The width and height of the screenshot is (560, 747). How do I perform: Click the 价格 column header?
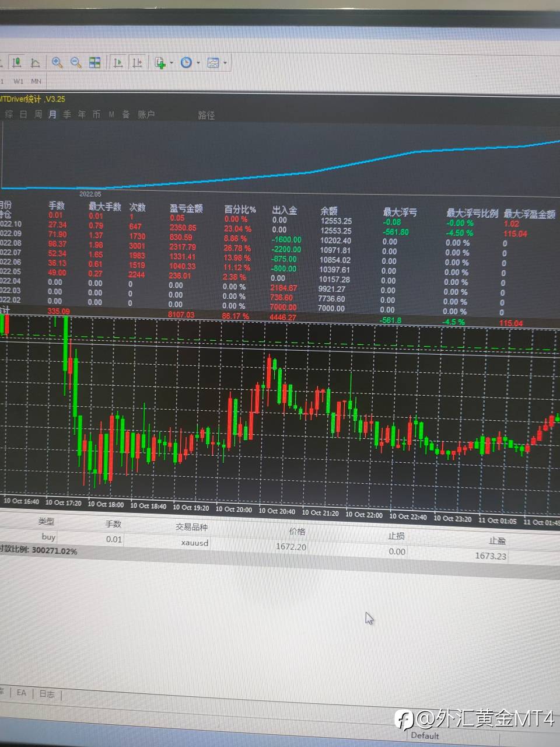click(x=297, y=531)
